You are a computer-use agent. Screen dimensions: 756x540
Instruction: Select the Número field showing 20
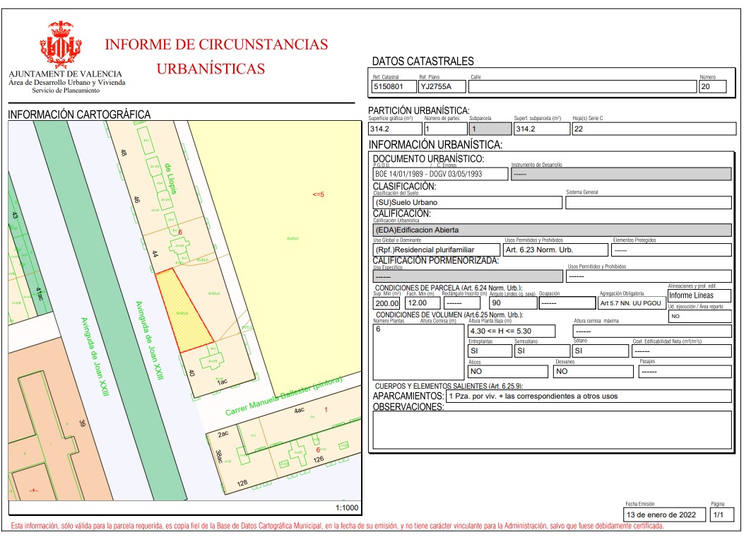pyautogui.click(x=713, y=87)
